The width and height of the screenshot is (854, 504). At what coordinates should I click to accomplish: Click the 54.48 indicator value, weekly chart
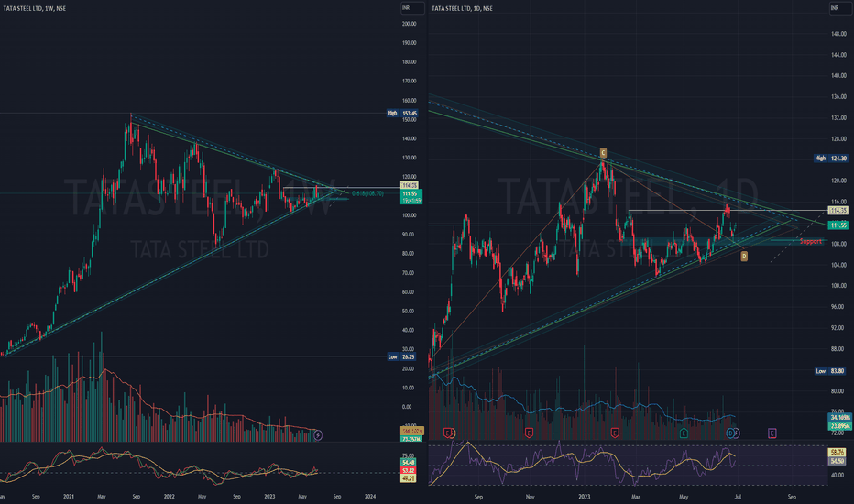[x=408, y=462]
